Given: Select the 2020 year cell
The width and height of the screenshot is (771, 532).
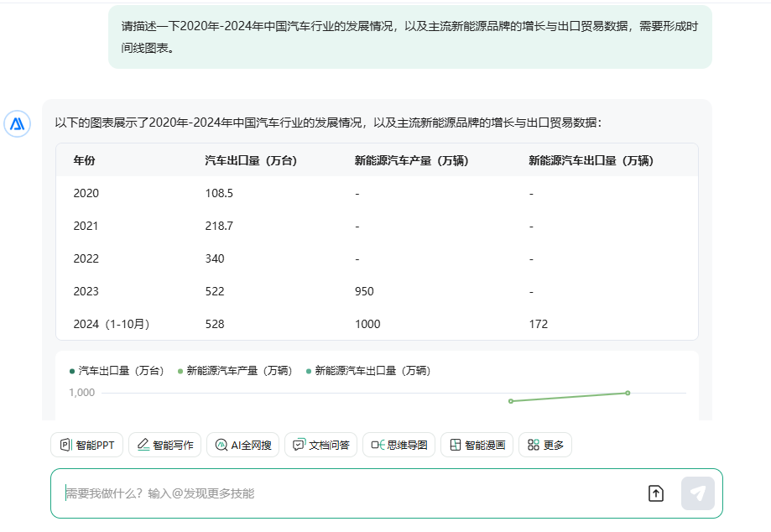Looking at the screenshot, I should click(86, 193).
